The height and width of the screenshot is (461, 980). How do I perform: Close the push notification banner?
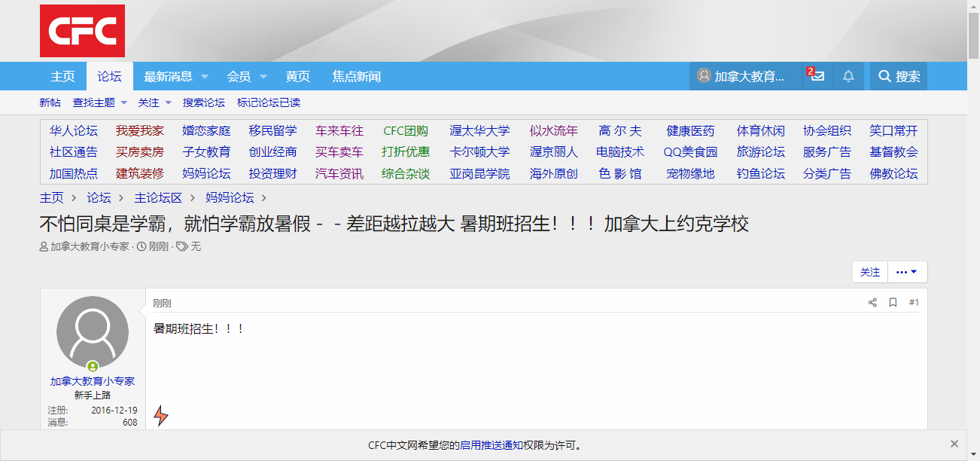point(954,444)
